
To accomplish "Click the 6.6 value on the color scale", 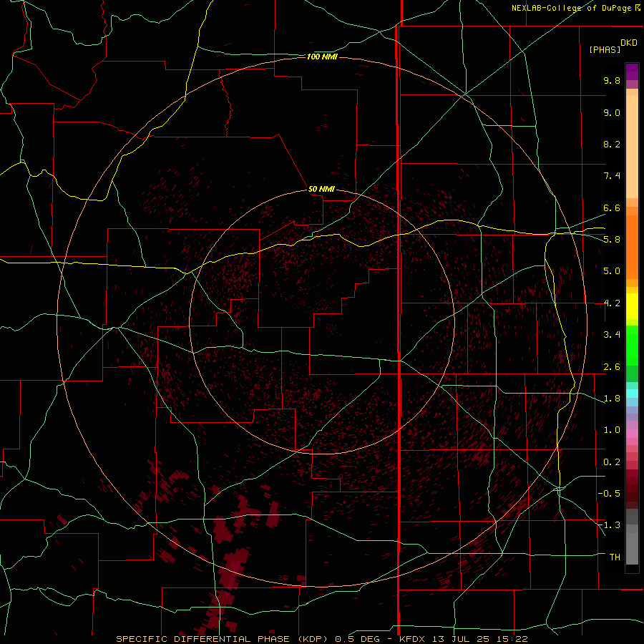I will pos(612,208).
